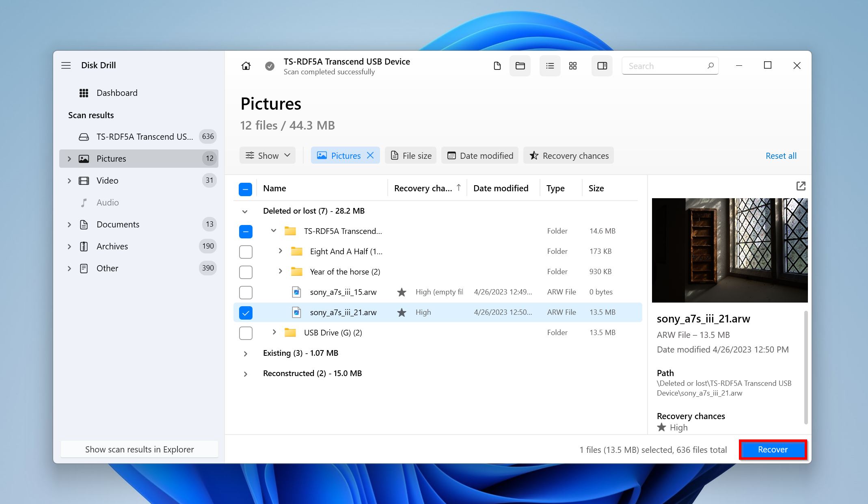Click the details panel vertical scrollbar
Image resolution: width=868 pixels, height=504 pixels.
(x=805, y=367)
